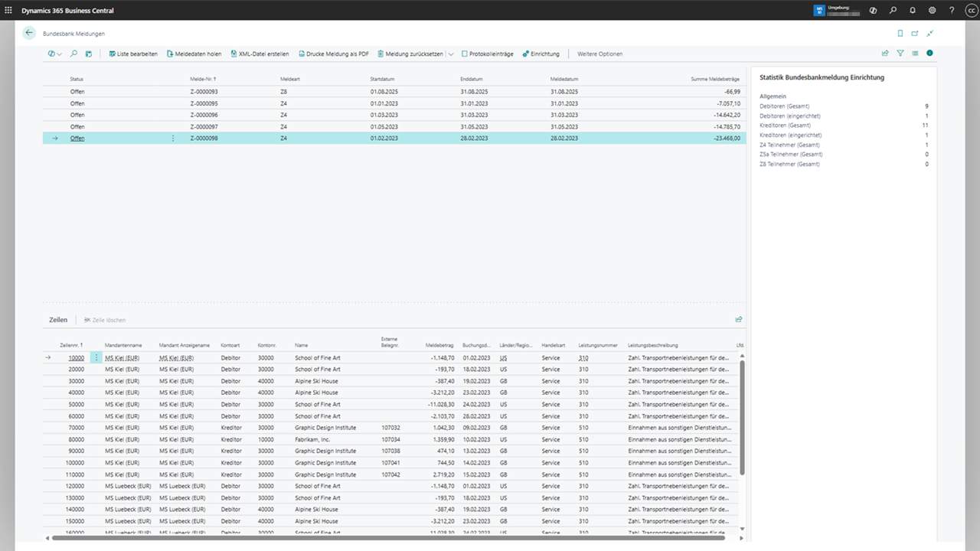Open the view options dropdown in the toolbar

[55, 54]
